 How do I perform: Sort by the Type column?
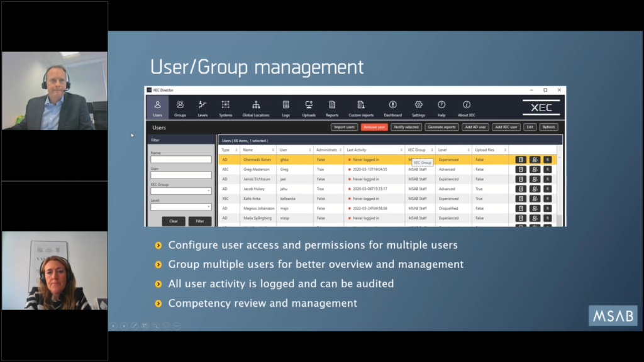click(x=230, y=150)
